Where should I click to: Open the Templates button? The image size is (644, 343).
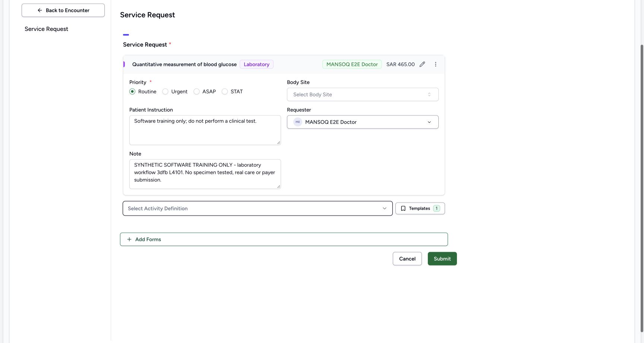pos(420,209)
